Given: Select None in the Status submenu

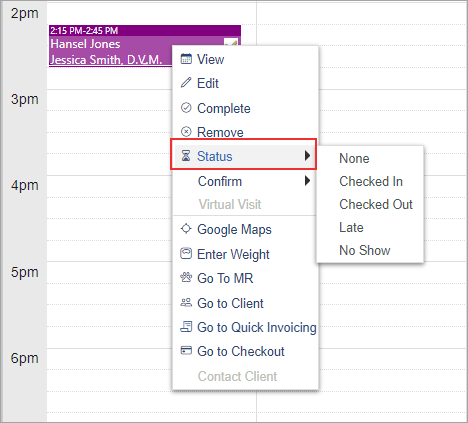Looking at the screenshot, I should [354, 159].
